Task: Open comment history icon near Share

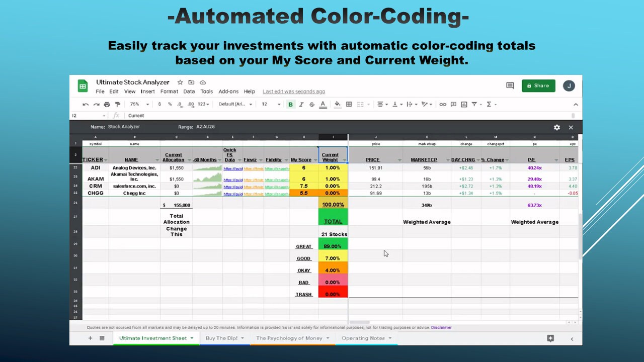Action: pos(509,85)
